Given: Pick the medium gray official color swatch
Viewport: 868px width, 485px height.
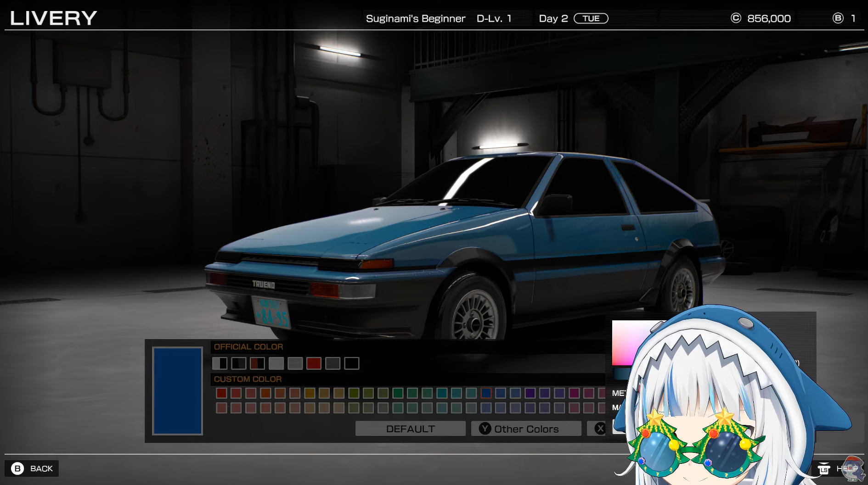Looking at the screenshot, I should click(295, 363).
